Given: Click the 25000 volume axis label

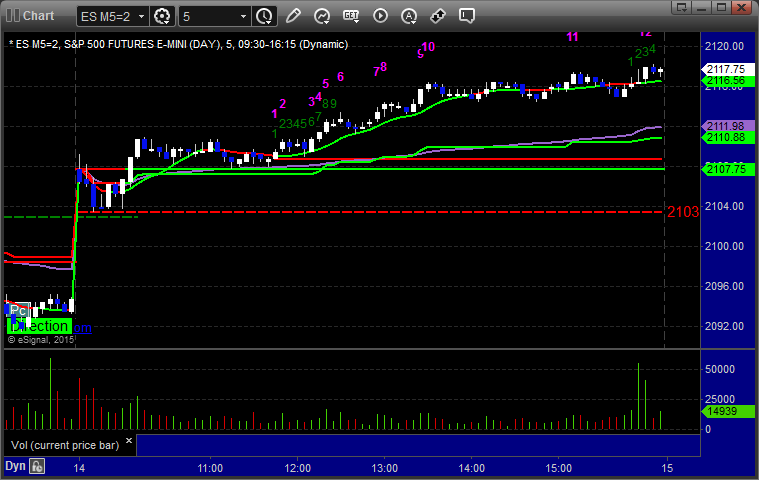Looking at the screenshot, I should 720,399.
